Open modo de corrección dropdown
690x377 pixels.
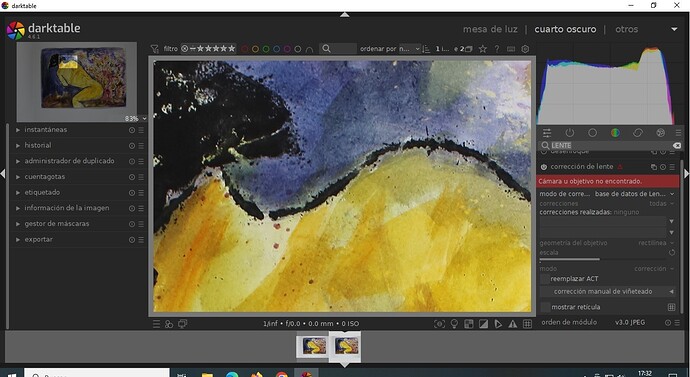(x=607, y=194)
